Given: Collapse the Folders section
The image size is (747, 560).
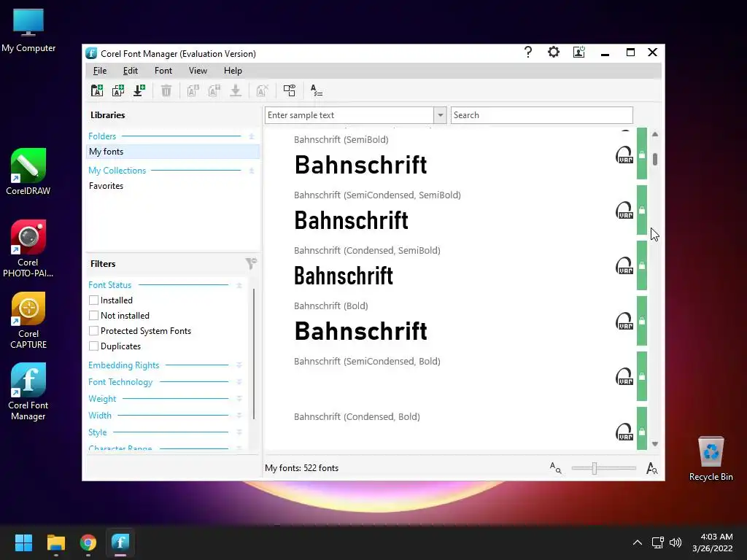Looking at the screenshot, I should click(x=252, y=136).
